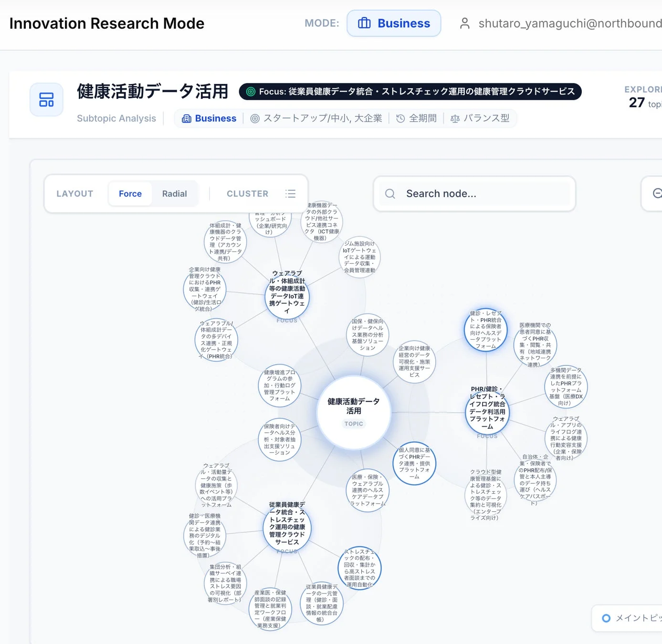Viewport: 662px width, 644px height.
Task: Keep Force layout selected
Action: [130, 193]
